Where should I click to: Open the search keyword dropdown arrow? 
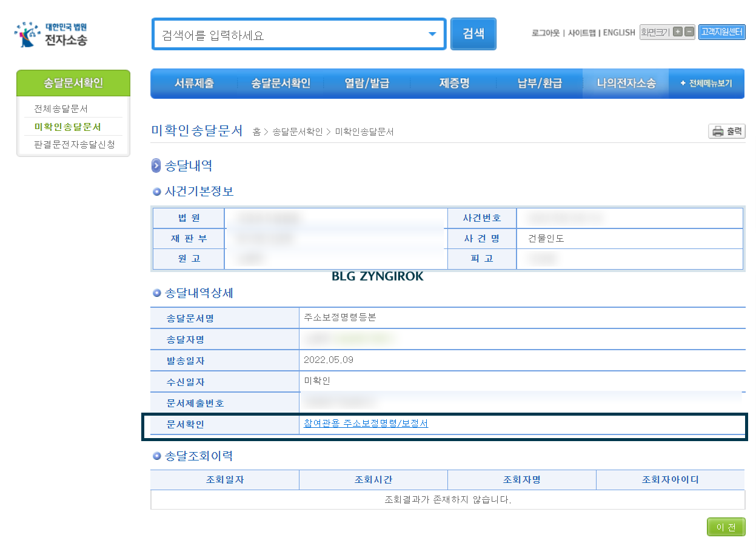[434, 34]
